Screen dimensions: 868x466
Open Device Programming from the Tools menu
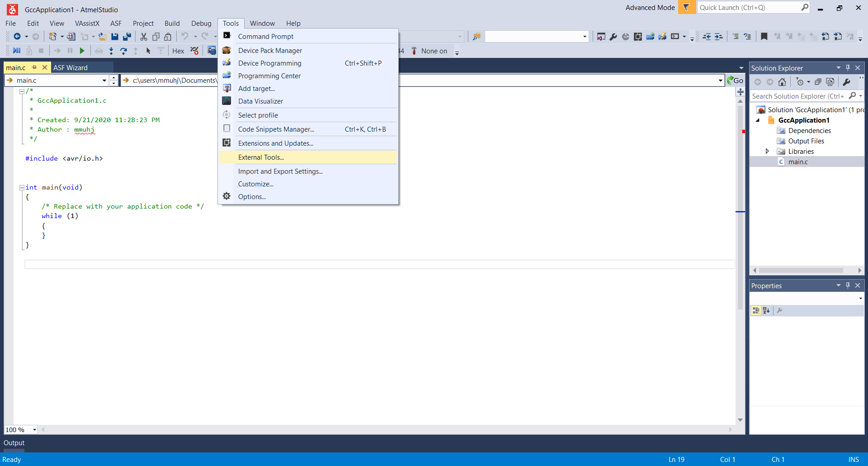click(x=308, y=63)
